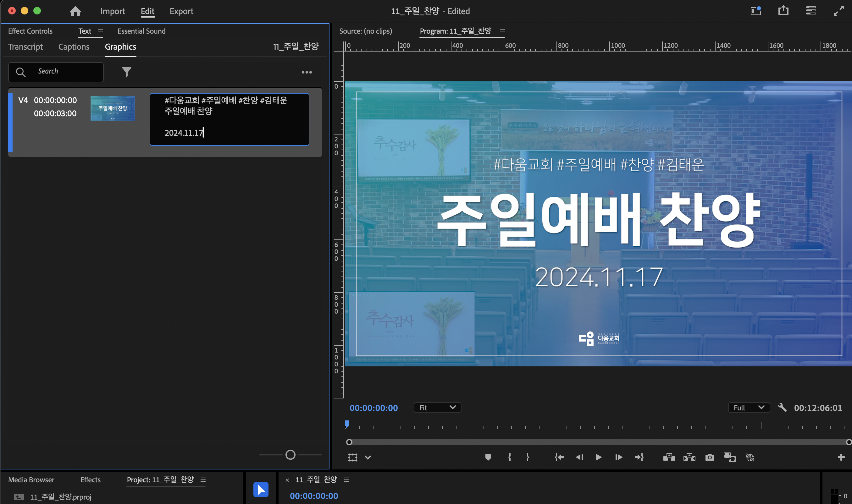Open the Fit zoom level dropdown

click(x=437, y=408)
